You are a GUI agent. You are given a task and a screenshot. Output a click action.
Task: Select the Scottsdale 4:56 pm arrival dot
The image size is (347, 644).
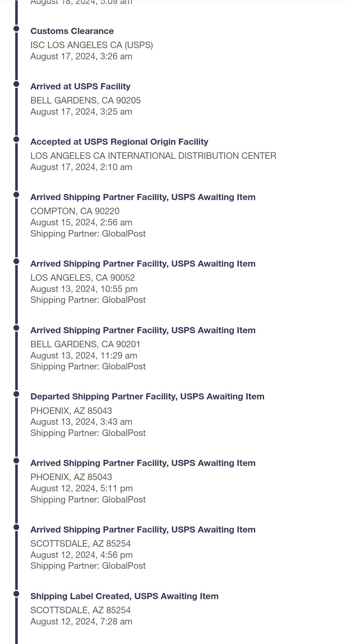point(16,527)
